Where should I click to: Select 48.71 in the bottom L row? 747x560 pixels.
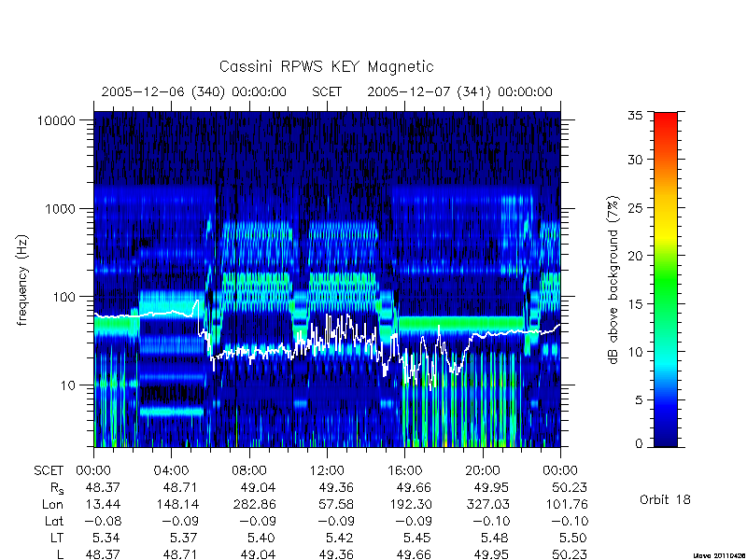point(180,554)
